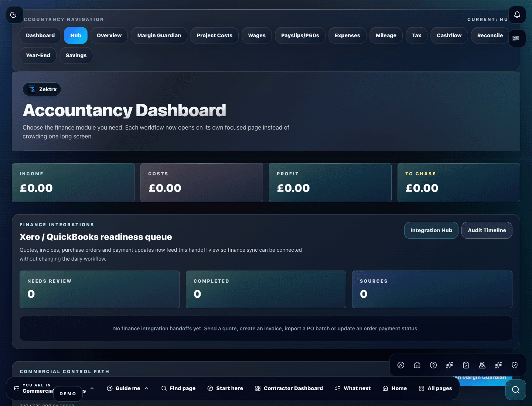Go to the Reconcile tab

click(x=490, y=35)
